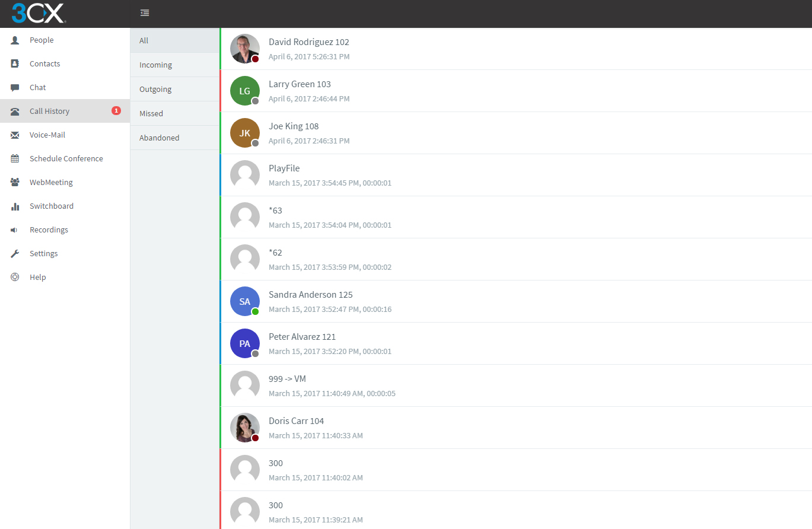This screenshot has width=812, height=529.
Task: Click the PlayFile default avatar
Action: point(245,175)
